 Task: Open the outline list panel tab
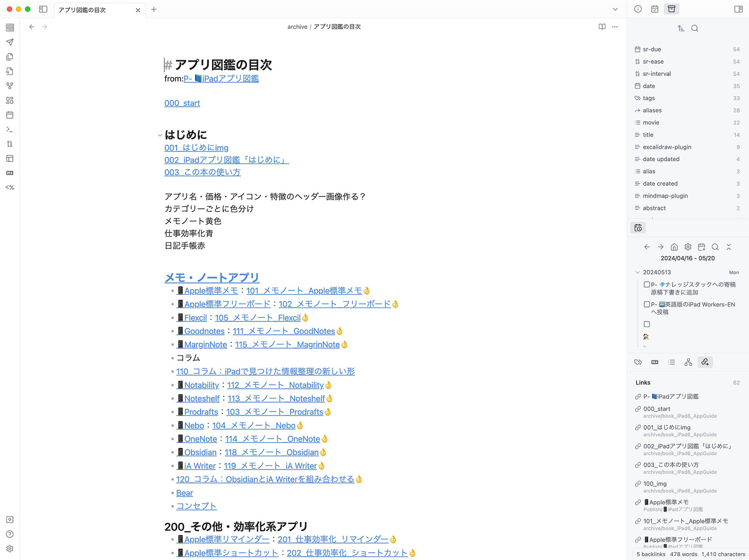coord(672,362)
